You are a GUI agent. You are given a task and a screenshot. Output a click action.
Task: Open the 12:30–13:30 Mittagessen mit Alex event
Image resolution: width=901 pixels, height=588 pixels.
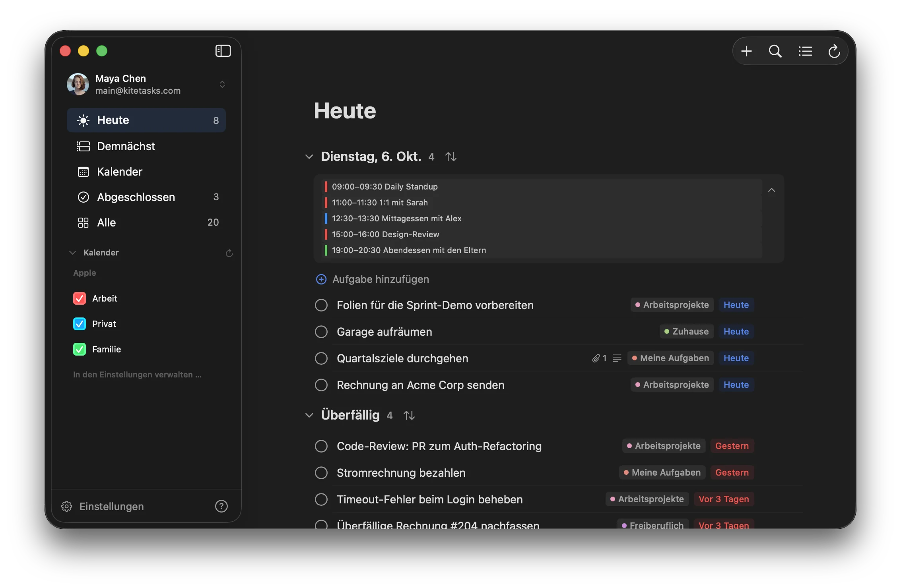[542, 219]
